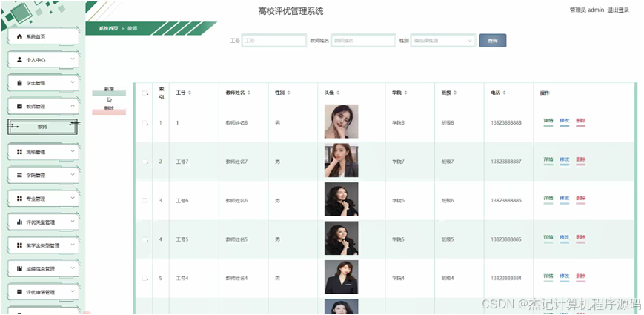Viewport: 644px width, 315px height.
Task: Collapse the 教师管理 menu chevron
Action: tap(73, 106)
